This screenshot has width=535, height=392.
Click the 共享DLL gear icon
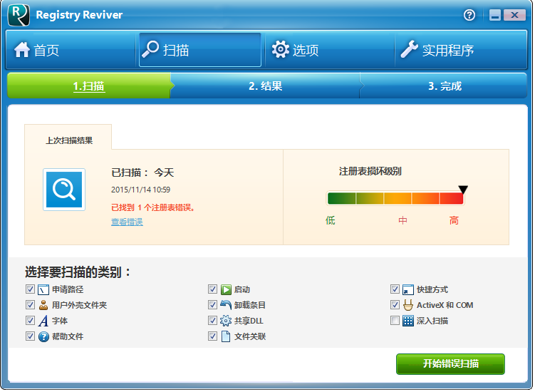pyautogui.click(x=226, y=321)
